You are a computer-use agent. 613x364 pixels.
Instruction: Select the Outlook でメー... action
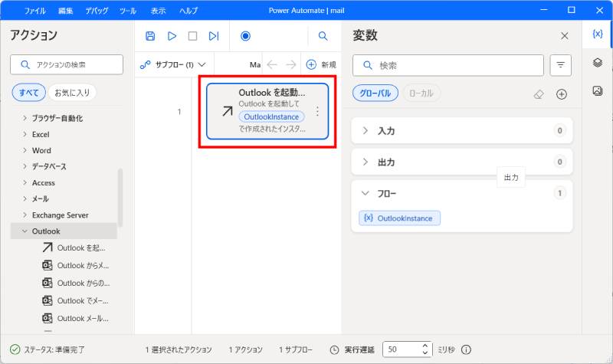tap(75, 300)
